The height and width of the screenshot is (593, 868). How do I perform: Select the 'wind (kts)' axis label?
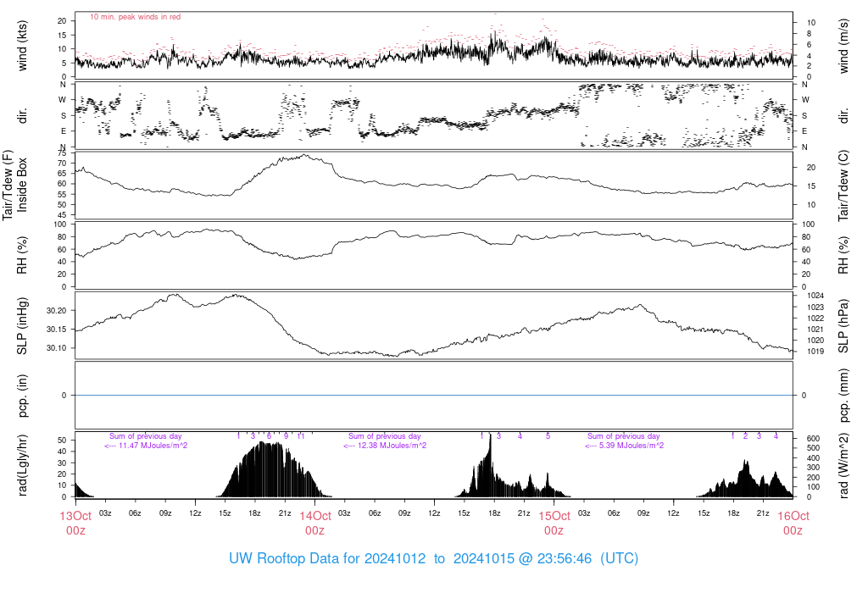point(22,46)
